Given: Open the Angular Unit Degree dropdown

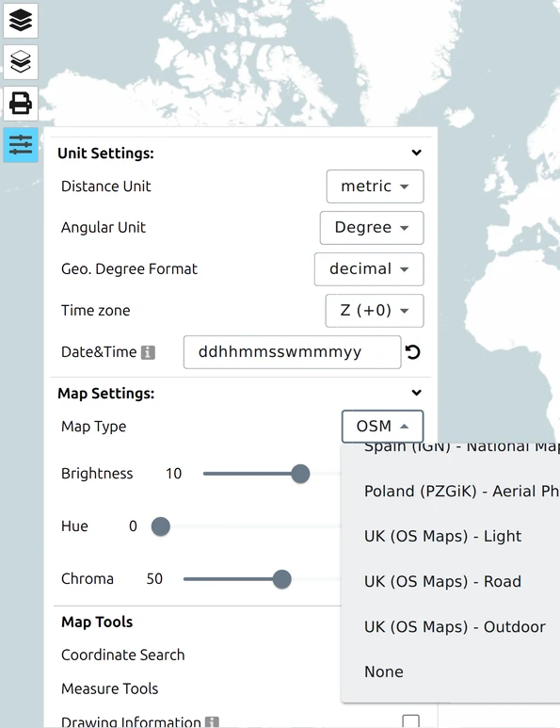Looking at the screenshot, I should point(372,228).
